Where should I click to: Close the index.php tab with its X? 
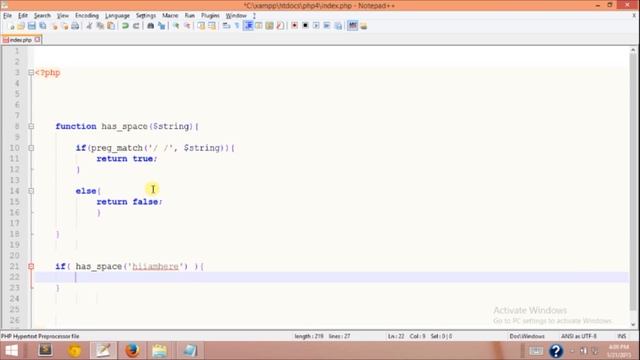tap(38, 40)
